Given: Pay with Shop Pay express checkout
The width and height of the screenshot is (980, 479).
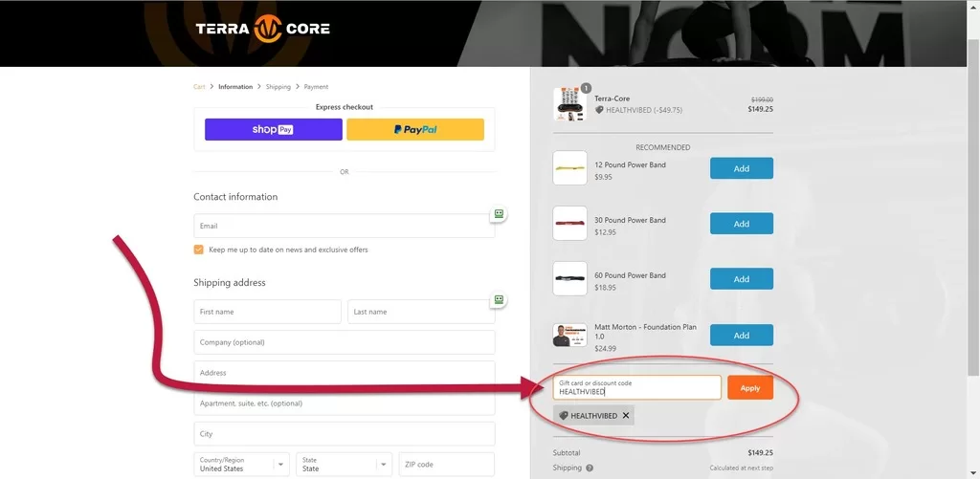Looking at the screenshot, I should click(273, 130).
